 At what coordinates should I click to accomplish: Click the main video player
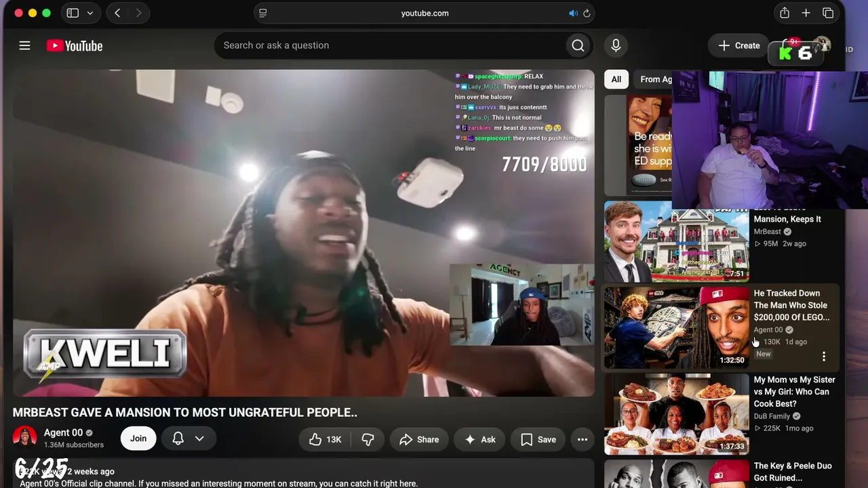point(303,232)
